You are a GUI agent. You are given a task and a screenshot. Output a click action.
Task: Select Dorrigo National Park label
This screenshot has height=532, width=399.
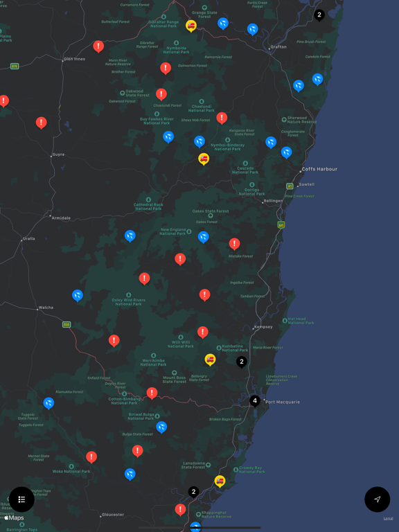pos(251,192)
